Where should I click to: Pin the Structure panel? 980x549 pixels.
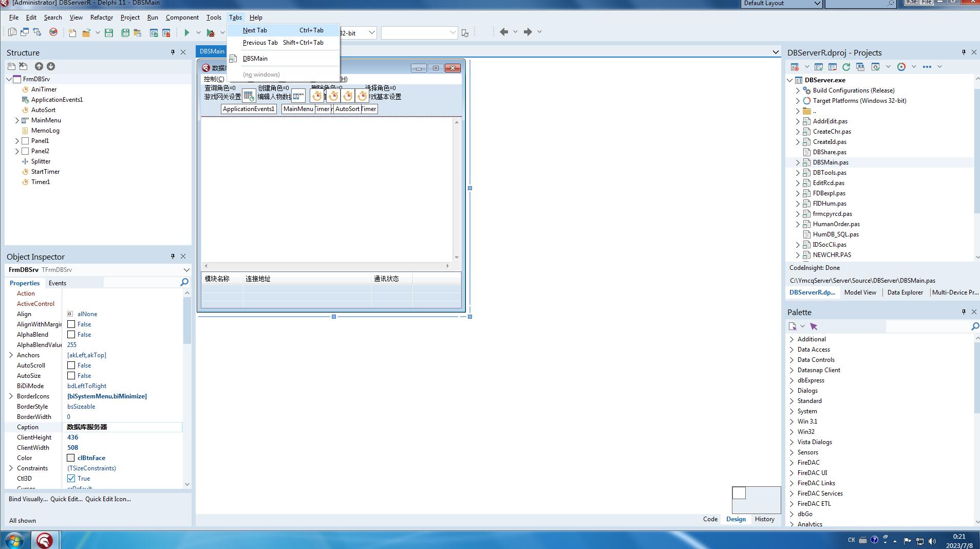(x=173, y=52)
